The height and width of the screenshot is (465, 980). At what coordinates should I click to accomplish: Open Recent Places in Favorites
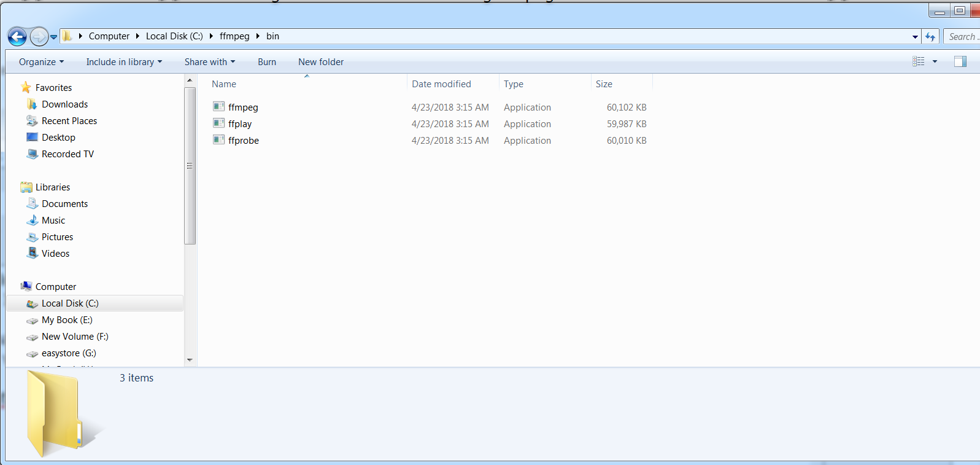(x=69, y=121)
